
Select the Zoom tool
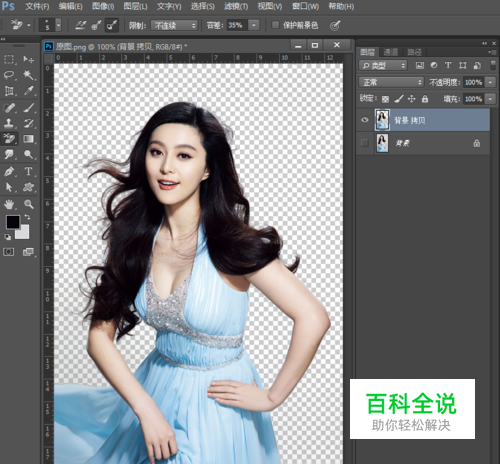[x=28, y=204]
